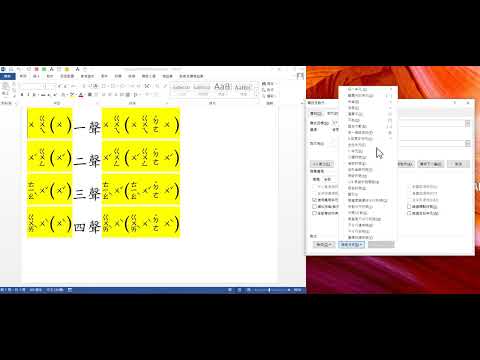Check the Find all word forms checkbox
The height and width of the screenshot is (360, 480).
tap(314, 213)
